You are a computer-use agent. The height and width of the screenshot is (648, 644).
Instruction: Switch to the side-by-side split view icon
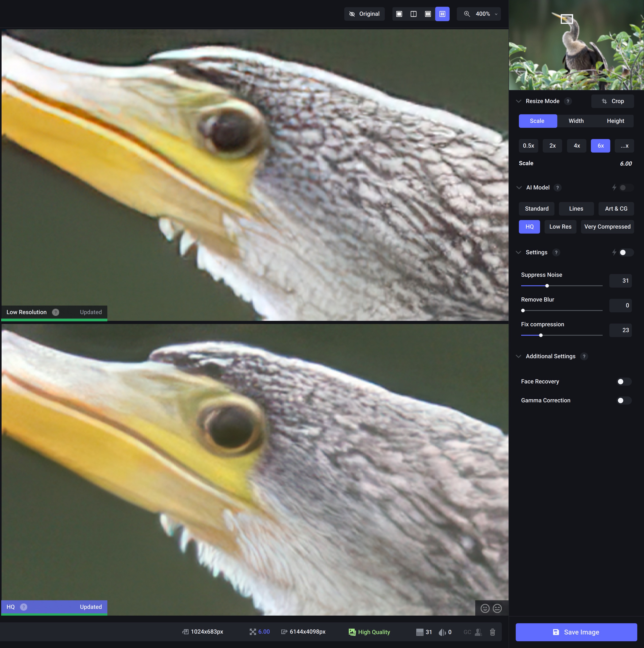(413, 14)
